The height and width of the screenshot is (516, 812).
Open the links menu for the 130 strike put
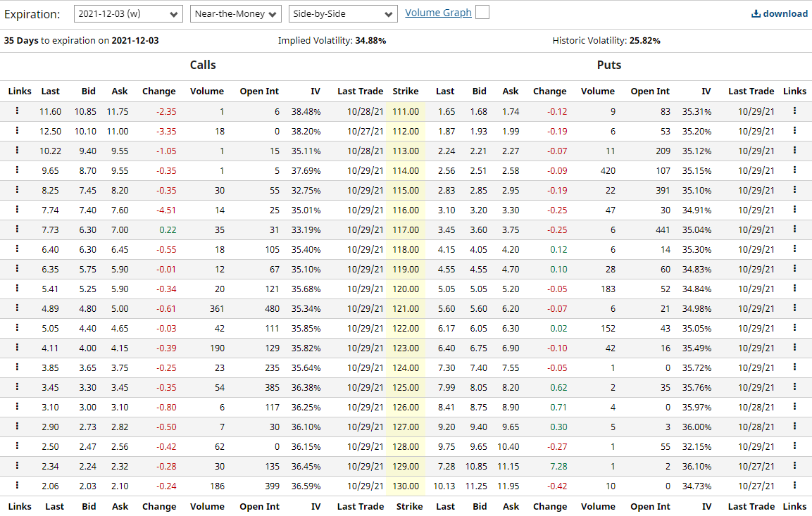[794, 486]
